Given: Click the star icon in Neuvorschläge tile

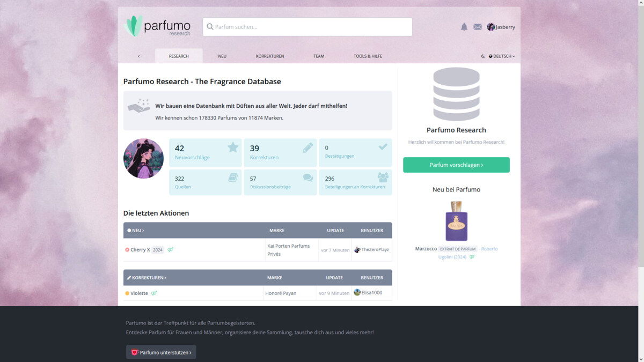Looking at the screenshot, I should [233, 147].
